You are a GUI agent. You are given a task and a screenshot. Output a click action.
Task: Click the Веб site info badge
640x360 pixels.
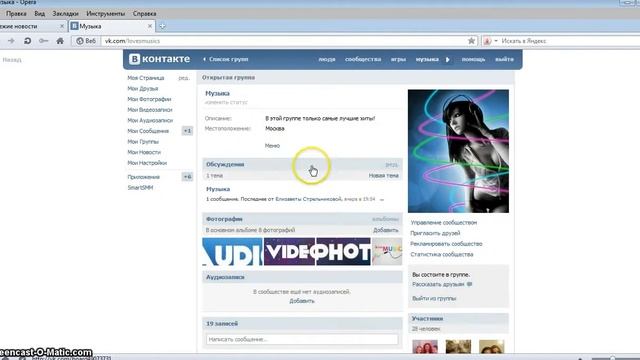[x=86, y=41]
